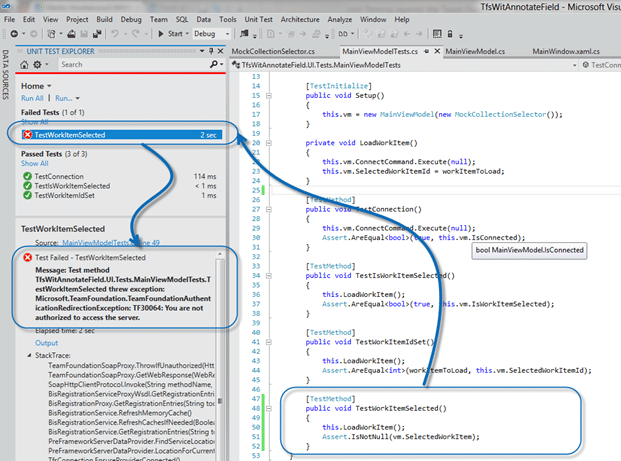Click pin icon on MainViewModelTests.cs tab

coord(427,51)
